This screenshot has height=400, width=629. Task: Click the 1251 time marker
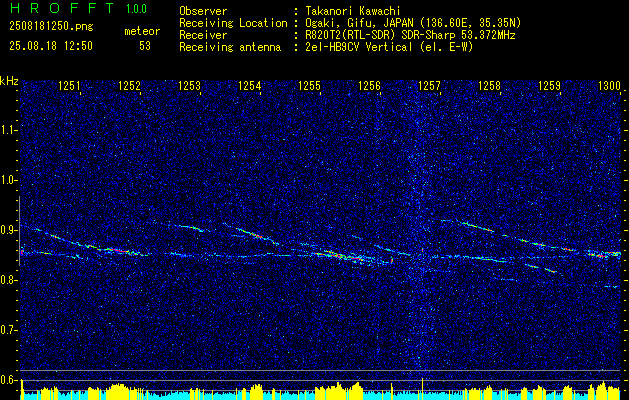point(69,85)
